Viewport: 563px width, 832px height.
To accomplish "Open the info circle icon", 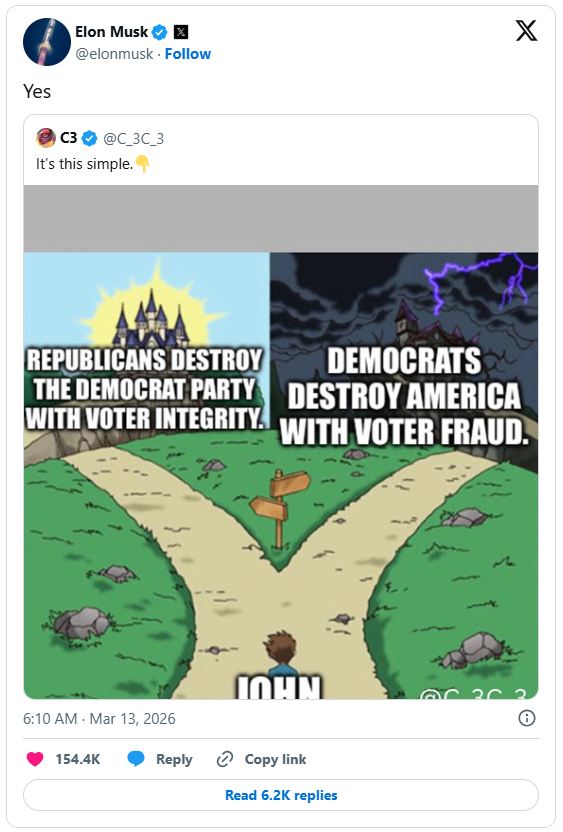I will coord(526,718).
